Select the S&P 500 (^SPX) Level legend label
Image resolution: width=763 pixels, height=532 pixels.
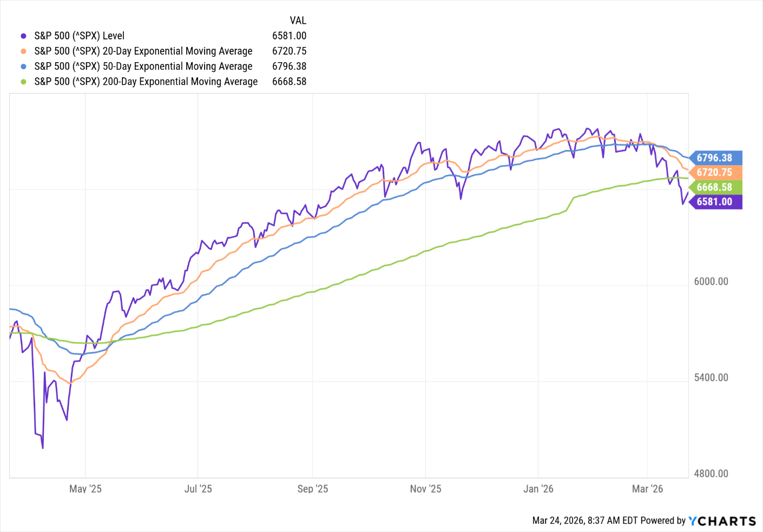79,36
